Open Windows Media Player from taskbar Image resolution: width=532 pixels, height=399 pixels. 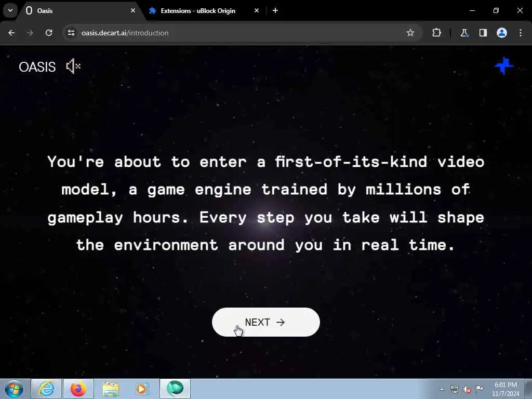pyautogui.click(x=142, y=389)
